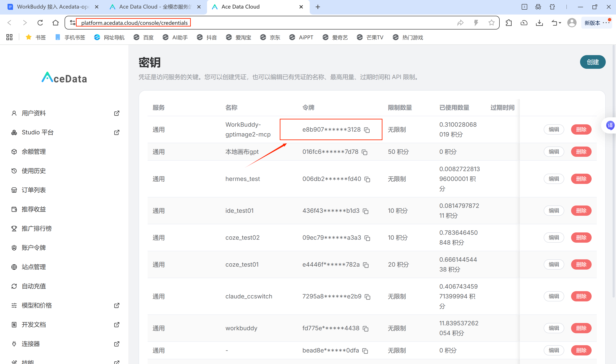
Task: Switch to Ace Data Cloud 全模态服务 tab
Action: tap(155, 7)
